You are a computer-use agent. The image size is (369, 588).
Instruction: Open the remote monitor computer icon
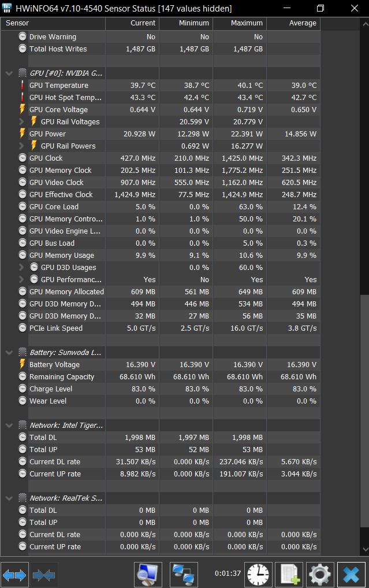[148, 575]
